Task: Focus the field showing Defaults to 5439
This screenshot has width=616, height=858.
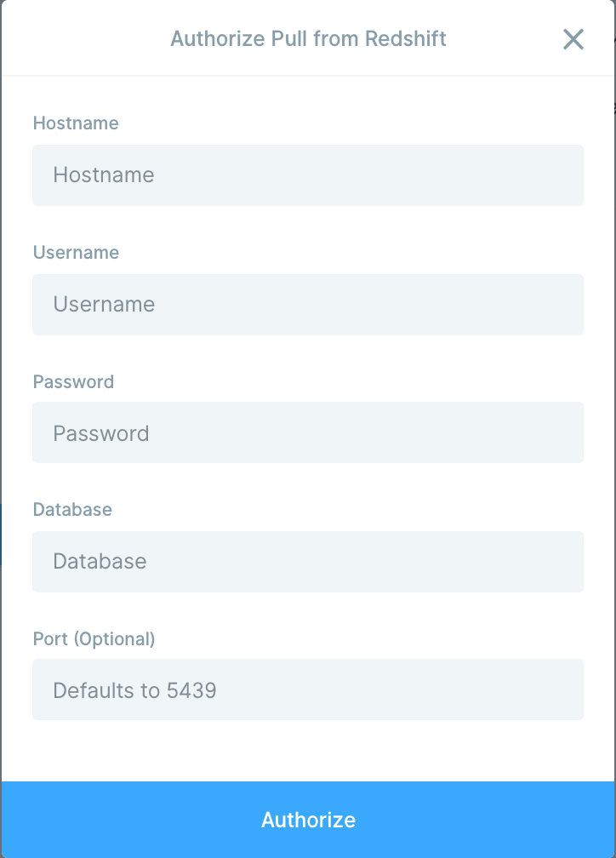Action: point(308,689)
